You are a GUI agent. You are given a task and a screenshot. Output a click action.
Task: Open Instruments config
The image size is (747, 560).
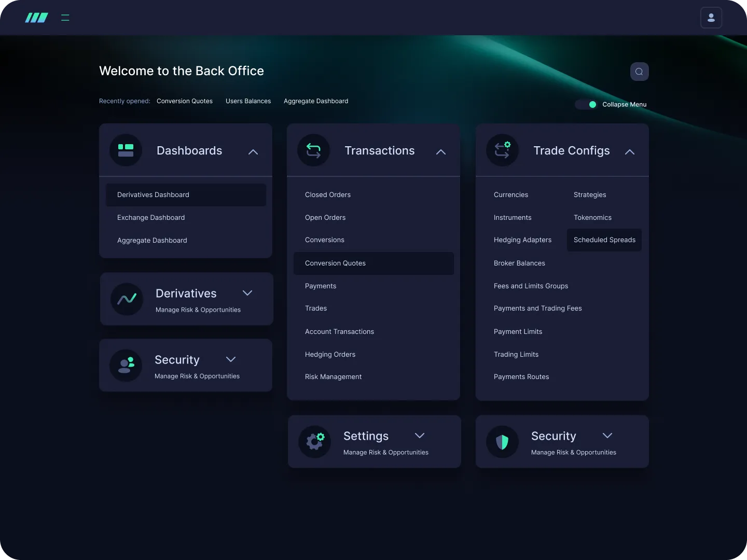pos(513,218)
